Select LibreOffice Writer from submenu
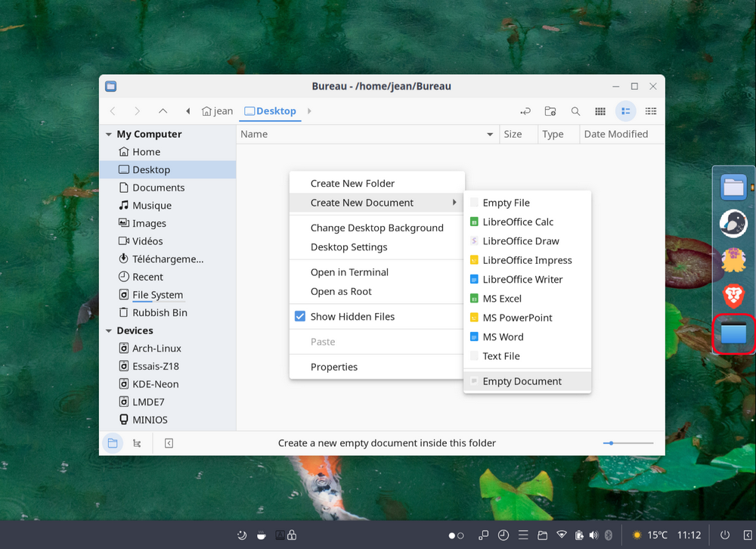The width and height of the screenshot is (756, 549). tap(522, 280)
